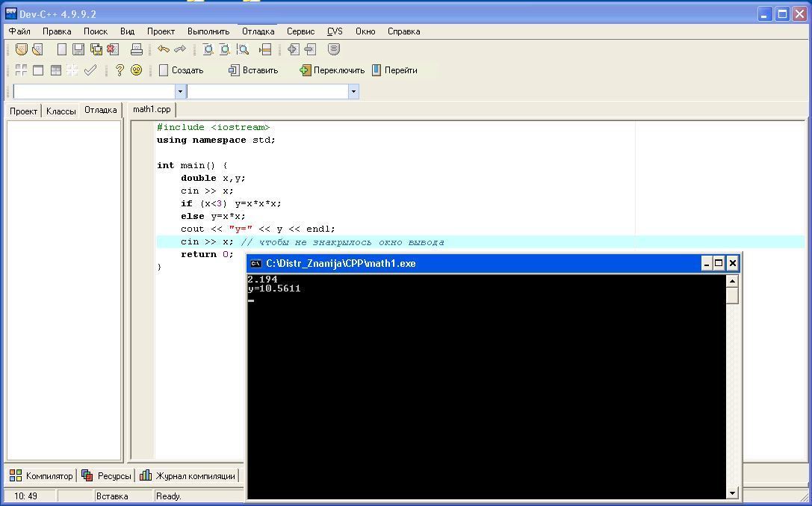The image size is (812, 506).
Task: Click the Close file red X icon
Action: pos(113,49)
